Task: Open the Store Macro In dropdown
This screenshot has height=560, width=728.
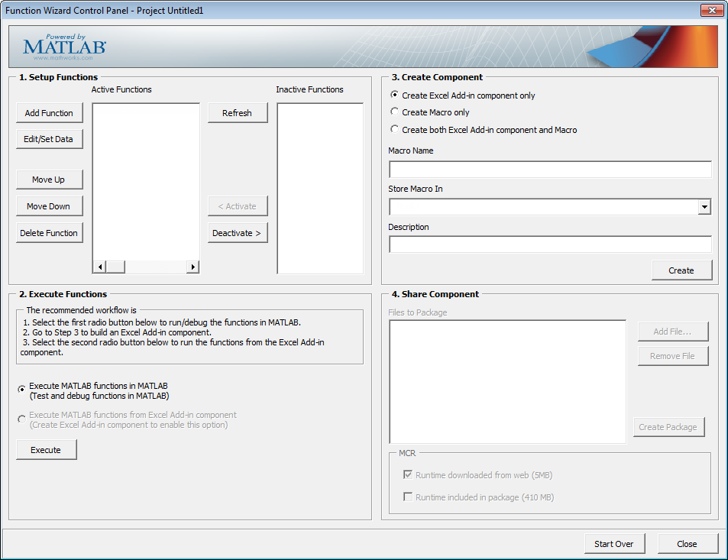Action: click(x=704, y=206)
